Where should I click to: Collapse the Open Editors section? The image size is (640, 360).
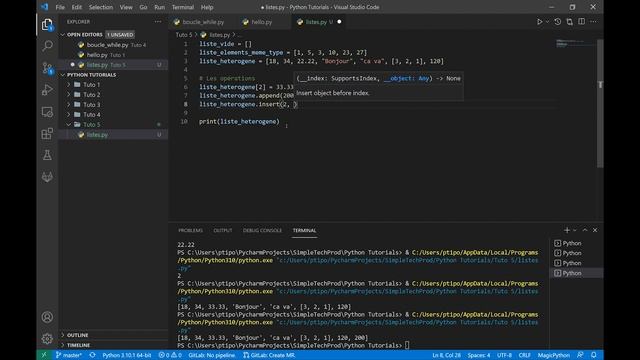pyautogui.click(x=84, y=35)
